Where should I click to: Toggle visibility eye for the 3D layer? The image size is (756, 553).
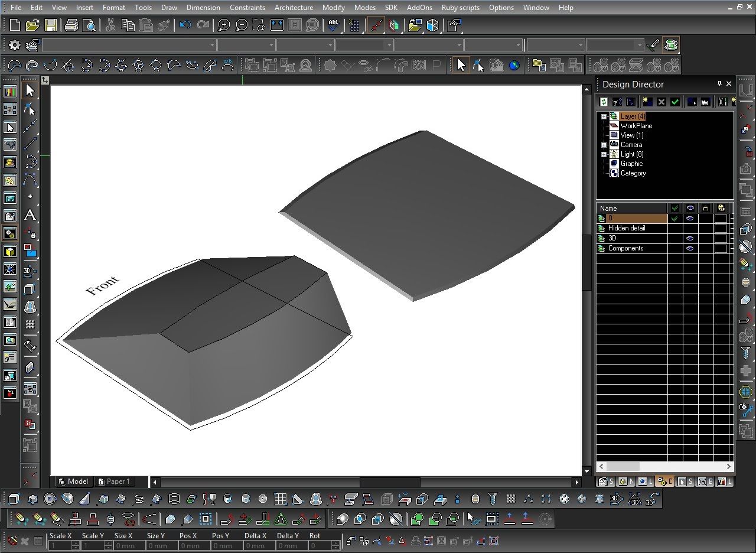point(689,239)
